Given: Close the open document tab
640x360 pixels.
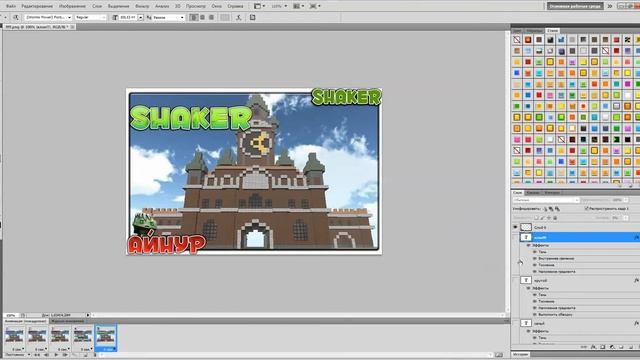Looking at the screenshot, I should coord(72,27).
